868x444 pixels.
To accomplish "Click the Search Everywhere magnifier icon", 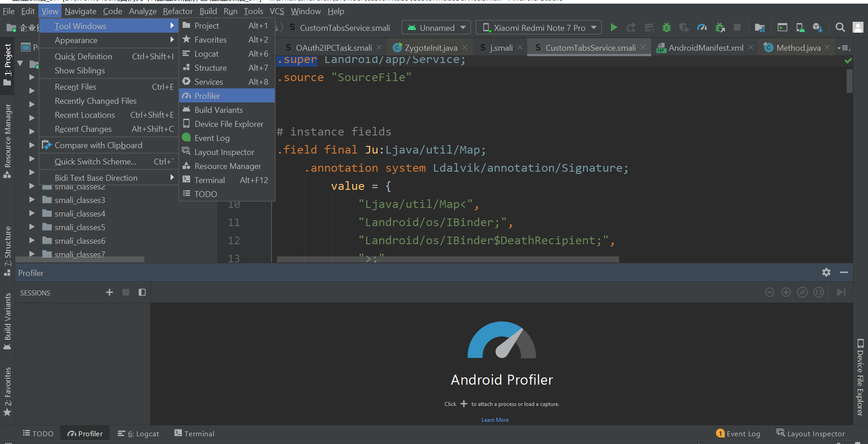I will click(x=840, y=28).
